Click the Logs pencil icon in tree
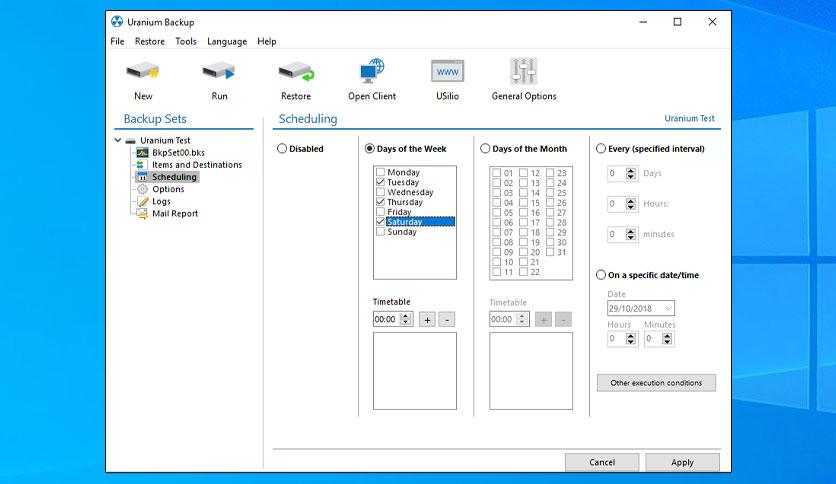This screenshot has height=484, width=836. pos(142,201)
